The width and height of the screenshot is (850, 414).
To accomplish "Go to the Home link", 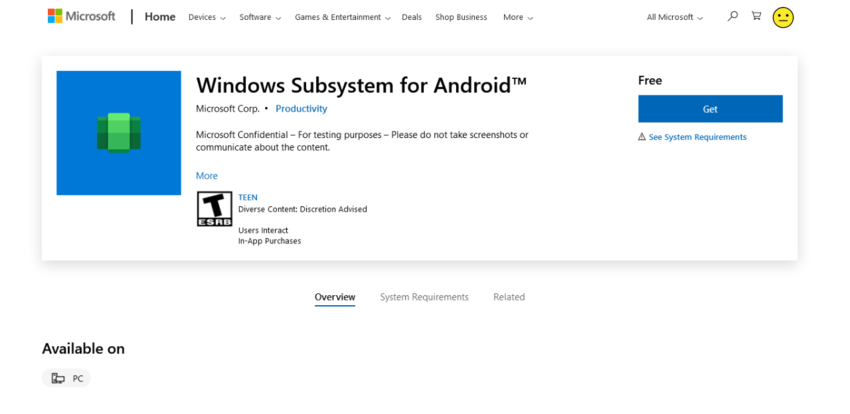I will point(160,17).
